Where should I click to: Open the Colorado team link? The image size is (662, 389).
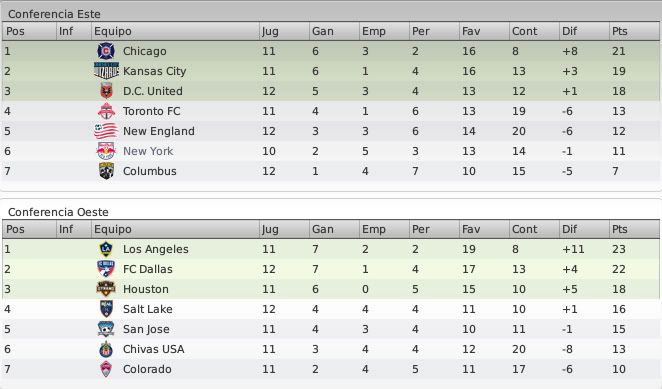click(x=147, y=369)
